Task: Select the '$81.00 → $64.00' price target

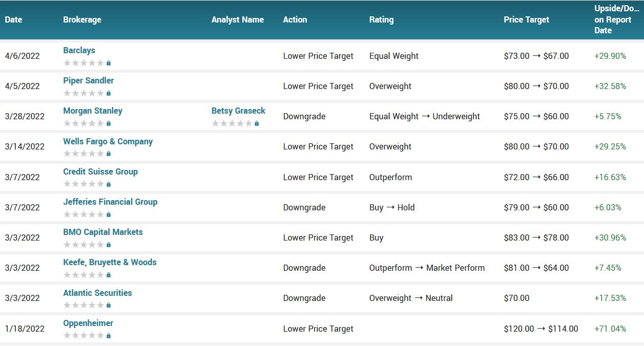Action: tap(536, 268)
